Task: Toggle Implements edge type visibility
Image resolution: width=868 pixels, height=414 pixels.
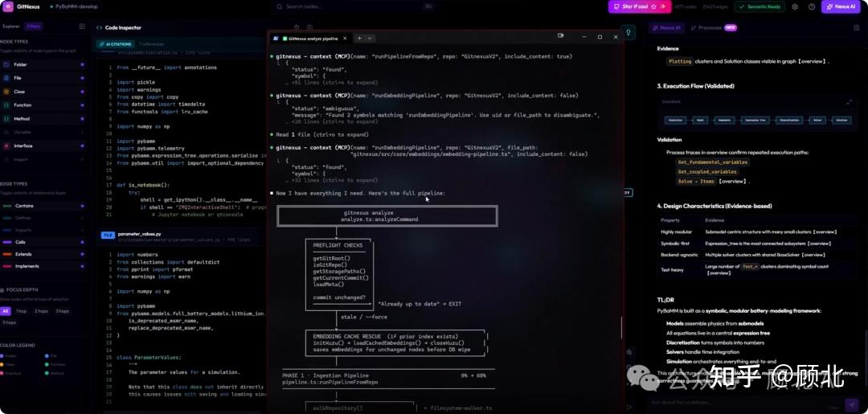Action: [43, 266]
